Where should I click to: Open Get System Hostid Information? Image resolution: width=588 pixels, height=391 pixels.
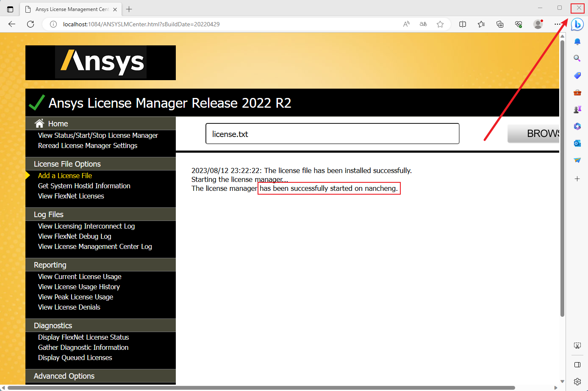84,186
